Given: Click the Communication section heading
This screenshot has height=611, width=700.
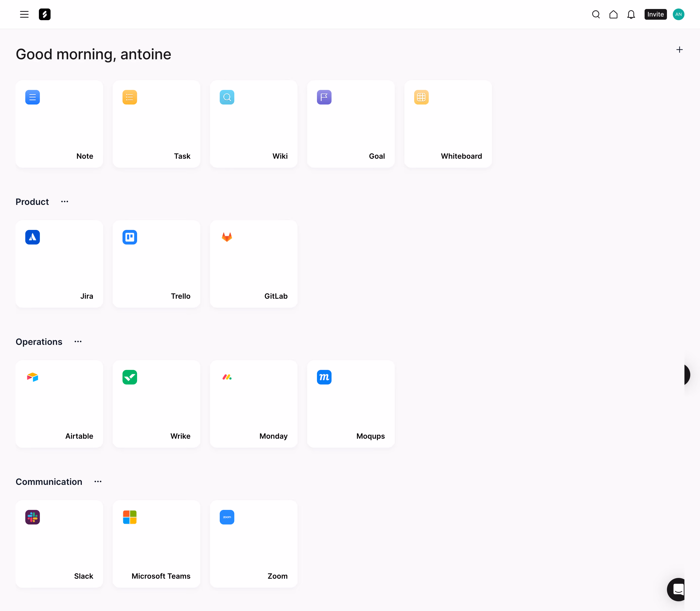Looking at the screenshot, I should (x=49, y=482).
